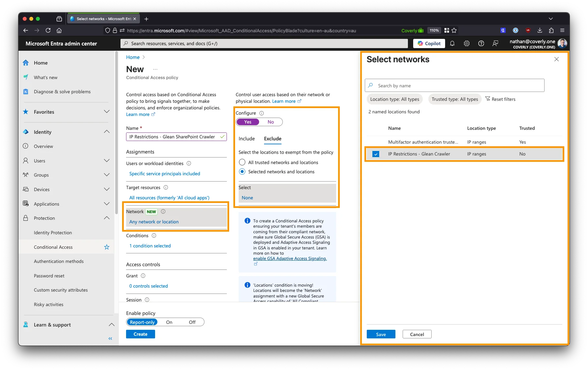Viewport: 588px width, 370px height.
Task: Click the Create policy button
Action: coord(140,334)
